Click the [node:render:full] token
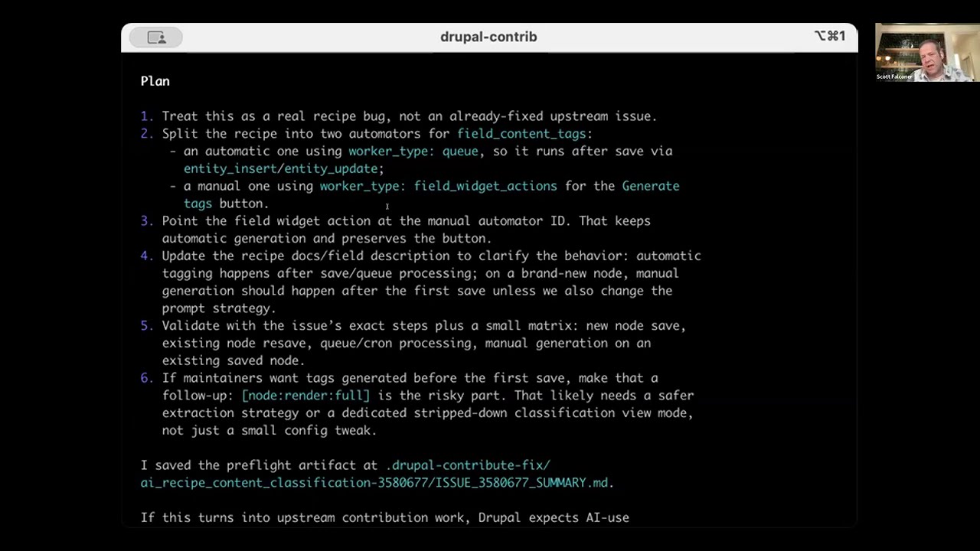Viewport: 980px width, 551px height. pos(305,396)
